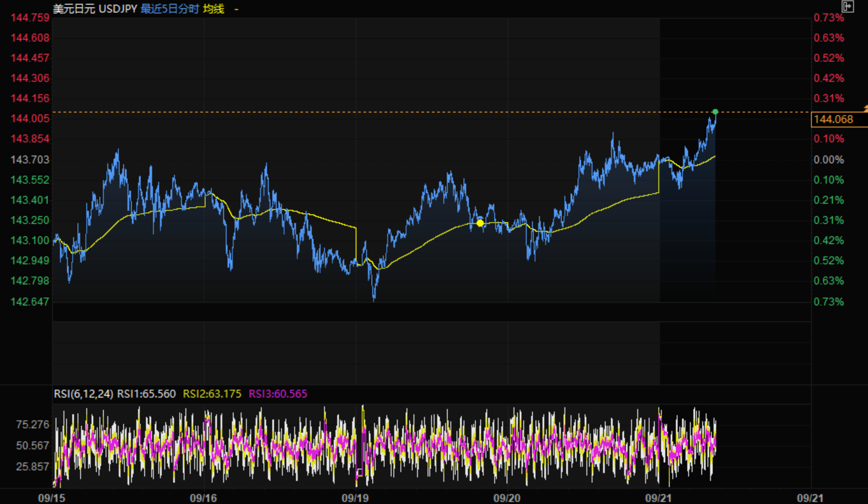
Task: Click the 144.608 price axis label
Action: 30,38
